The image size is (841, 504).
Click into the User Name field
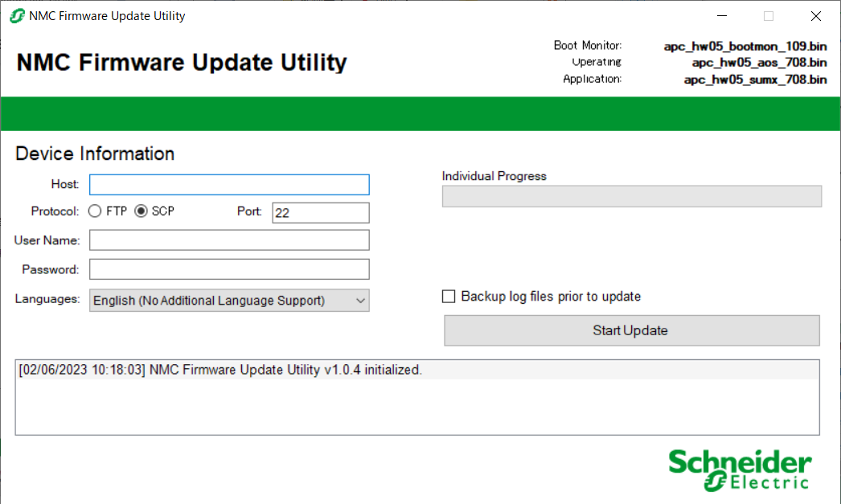tap(229, 240)
